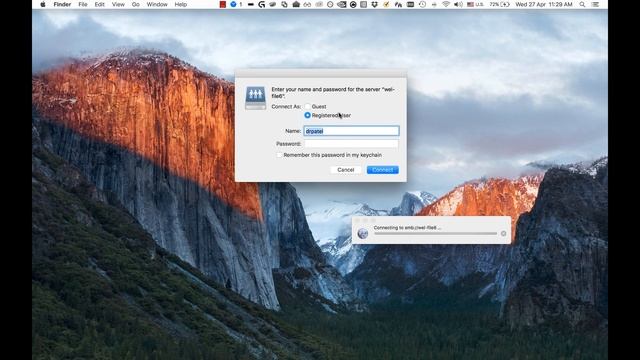The image size is (640, 360).
Task: Open the Apple menu
Action: 43,4
